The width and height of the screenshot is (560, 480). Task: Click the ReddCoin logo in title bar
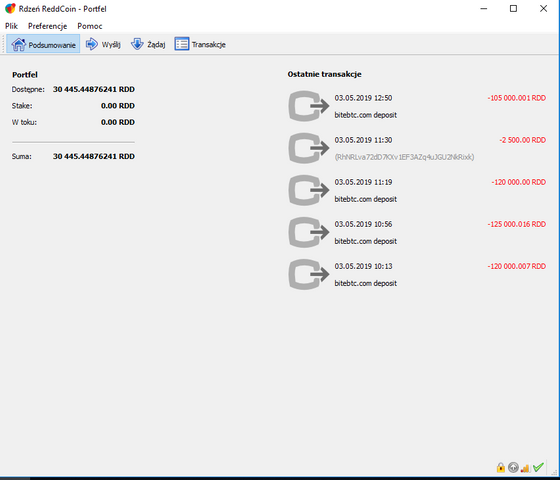[10, 9]
